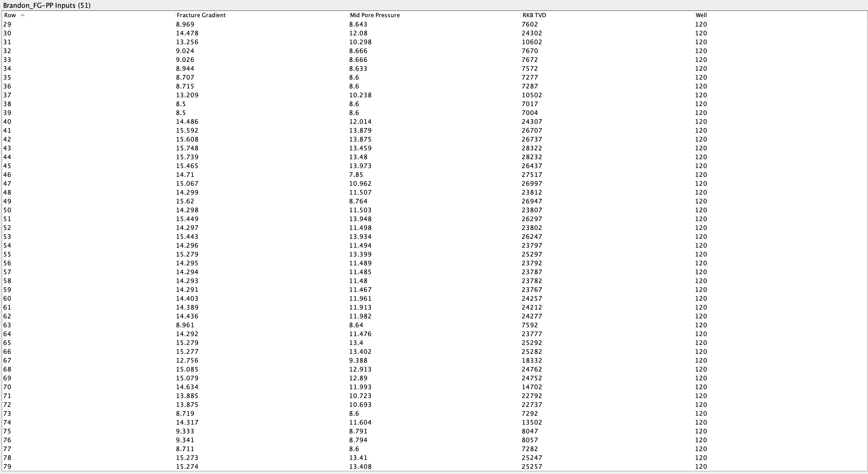
Task: Click the Well column header
Action: point(701,15)
